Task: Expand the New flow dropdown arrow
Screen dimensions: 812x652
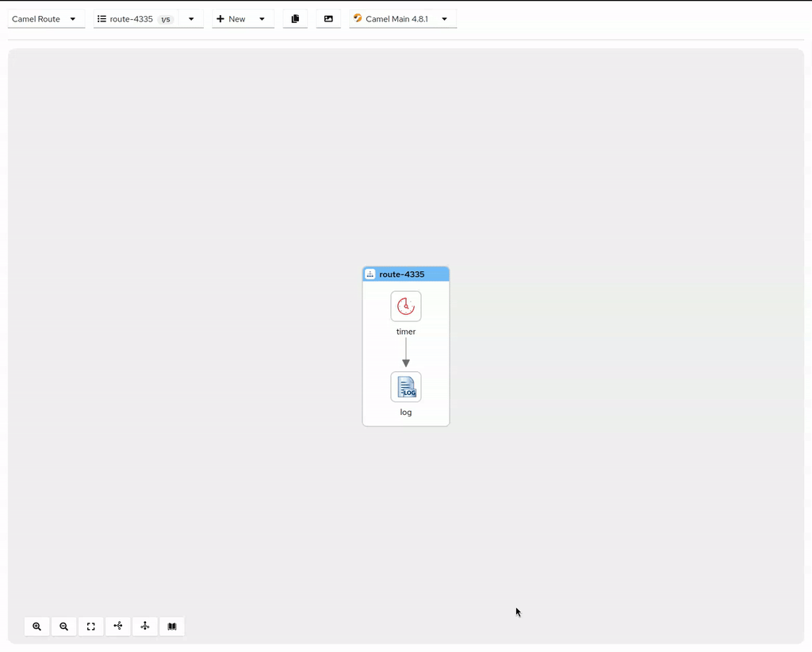Action: coord(262,18)
